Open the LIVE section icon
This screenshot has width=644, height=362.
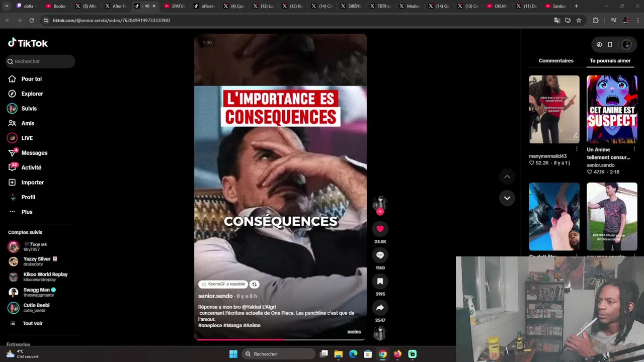tap(12, 138)
